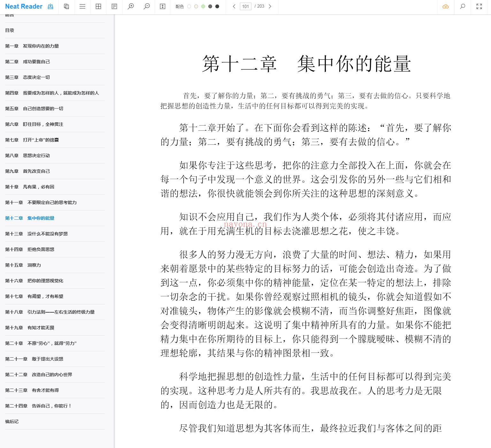Click the page number input showing 101

pos(245,6)
